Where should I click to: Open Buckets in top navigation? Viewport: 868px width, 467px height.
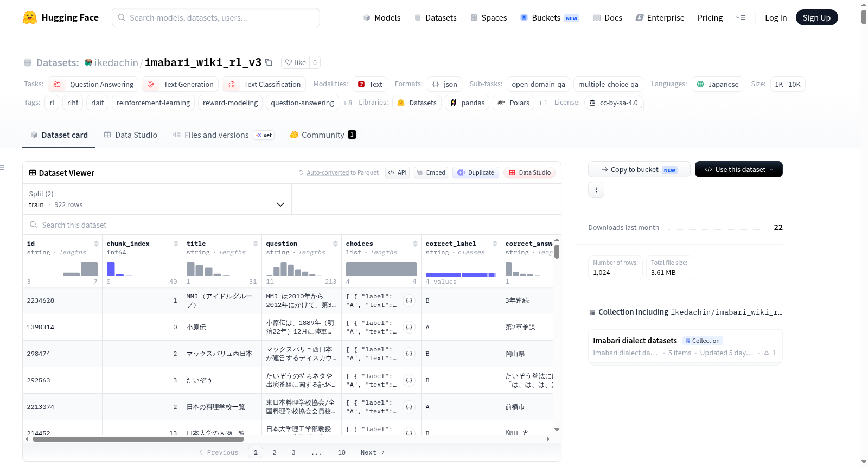coord(550,17)
